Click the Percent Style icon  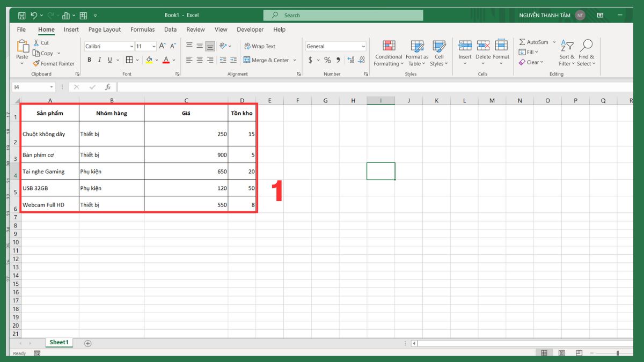click(x=327, y=61)
